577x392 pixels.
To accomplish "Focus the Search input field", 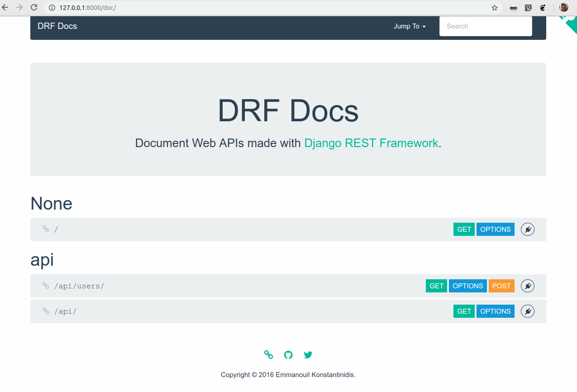I will 486,26.
